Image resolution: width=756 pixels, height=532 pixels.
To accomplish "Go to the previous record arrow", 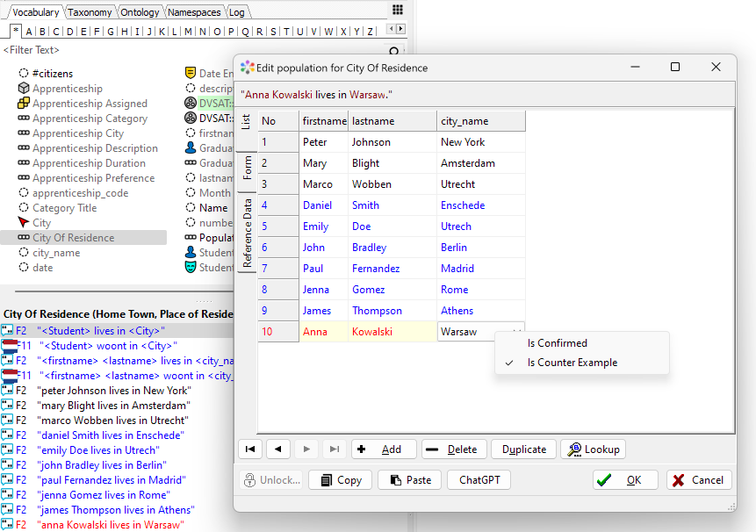I will pyautogui.click(x=278, y=449).
